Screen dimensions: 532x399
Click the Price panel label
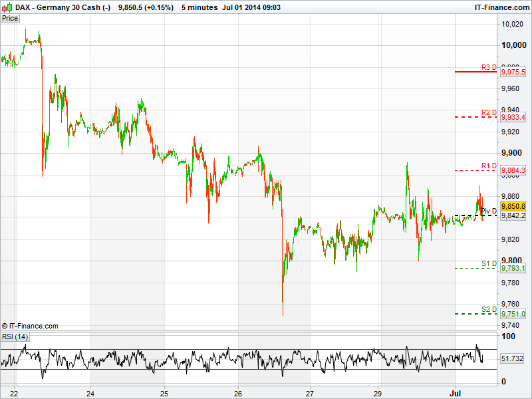10,18
